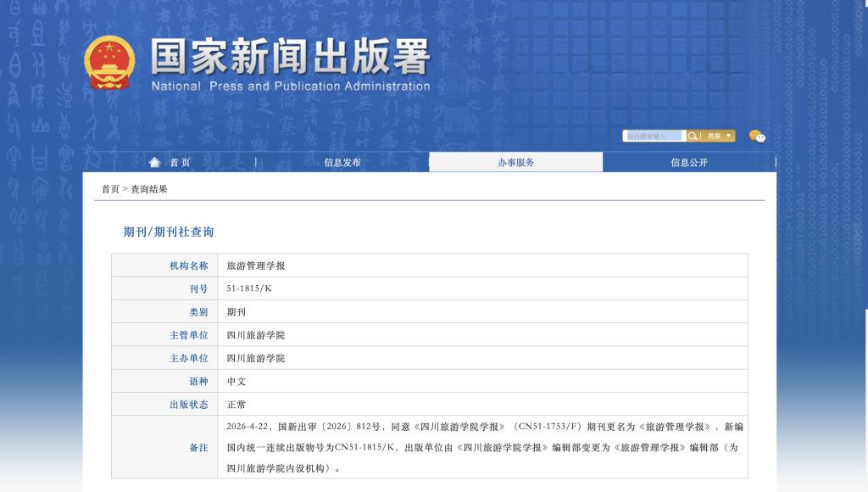Select the 语种 label cell
Screen dimensions: 868x492
tap(164, 381)
